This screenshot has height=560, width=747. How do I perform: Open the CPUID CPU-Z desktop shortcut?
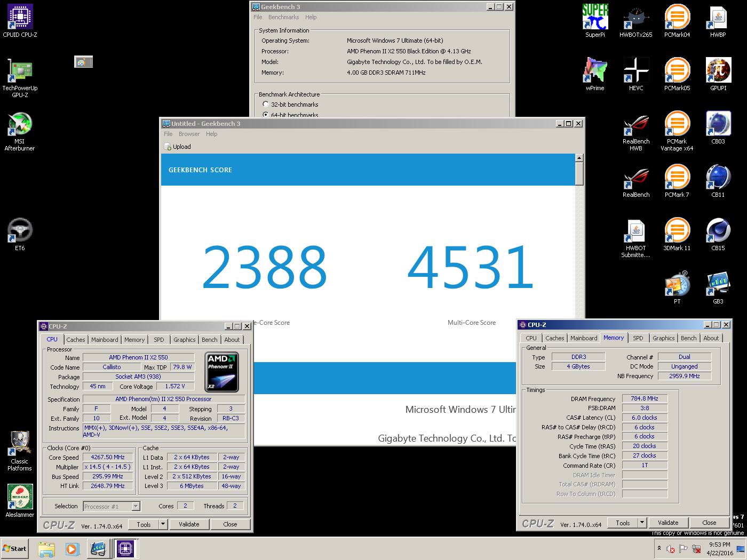20,21
